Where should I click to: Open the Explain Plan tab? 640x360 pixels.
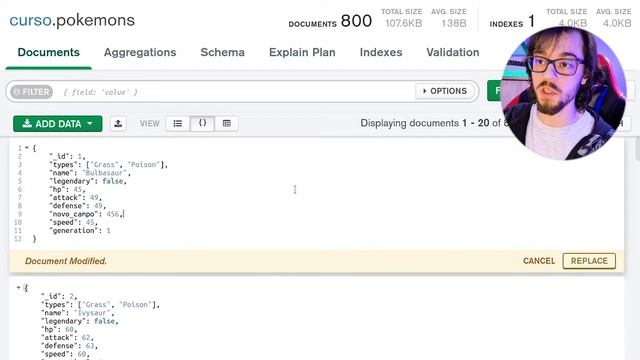pos(302,52)
